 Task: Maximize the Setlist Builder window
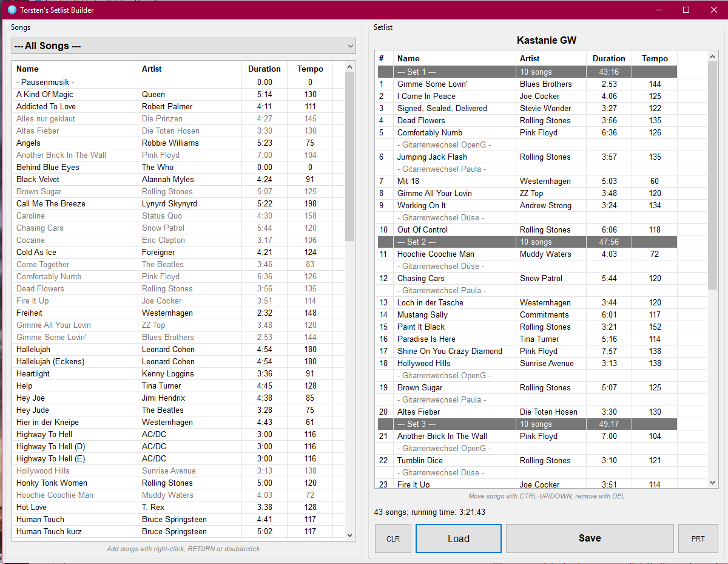click(x=686, y=10)
